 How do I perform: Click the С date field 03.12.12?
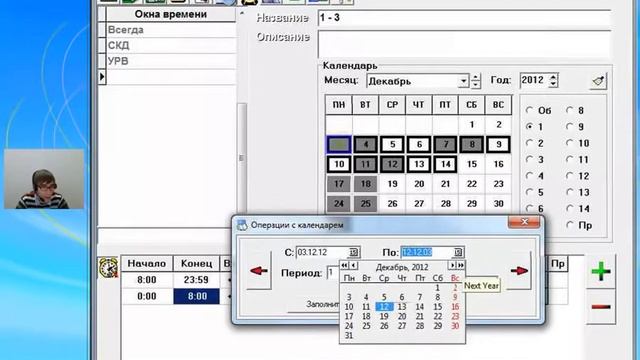[322, 252]
